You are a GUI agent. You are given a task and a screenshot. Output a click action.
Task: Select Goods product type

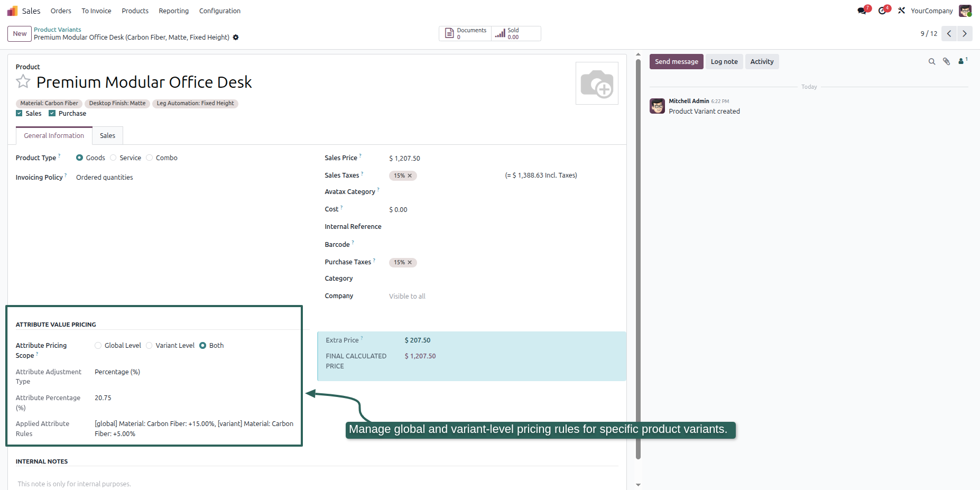pos(79,158)
